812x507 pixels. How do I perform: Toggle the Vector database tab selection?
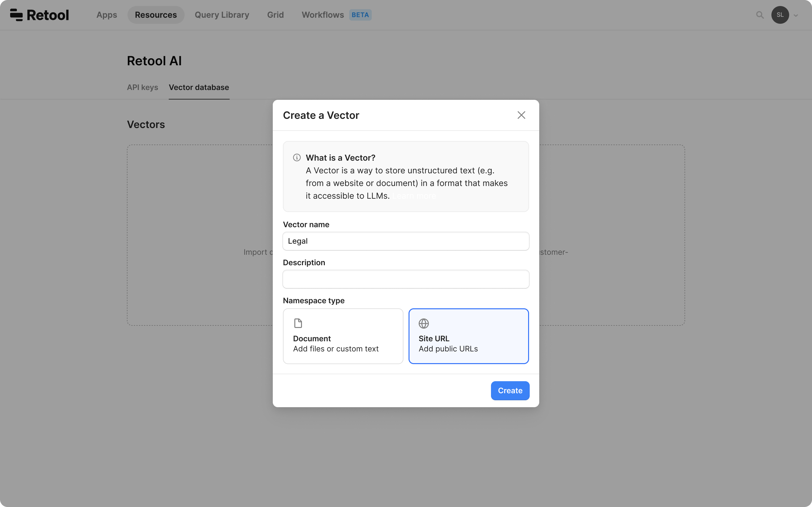tap(199, 87)
